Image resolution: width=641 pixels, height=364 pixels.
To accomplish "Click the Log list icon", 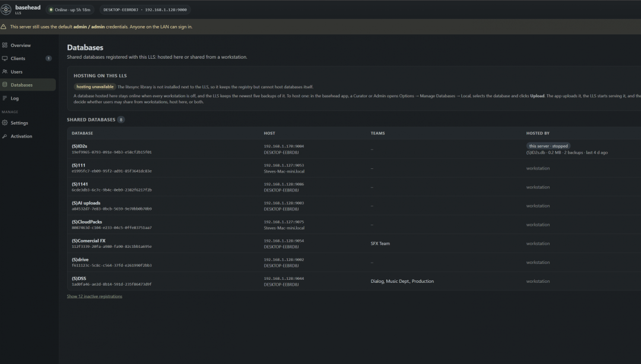I will tap(5, 98).
